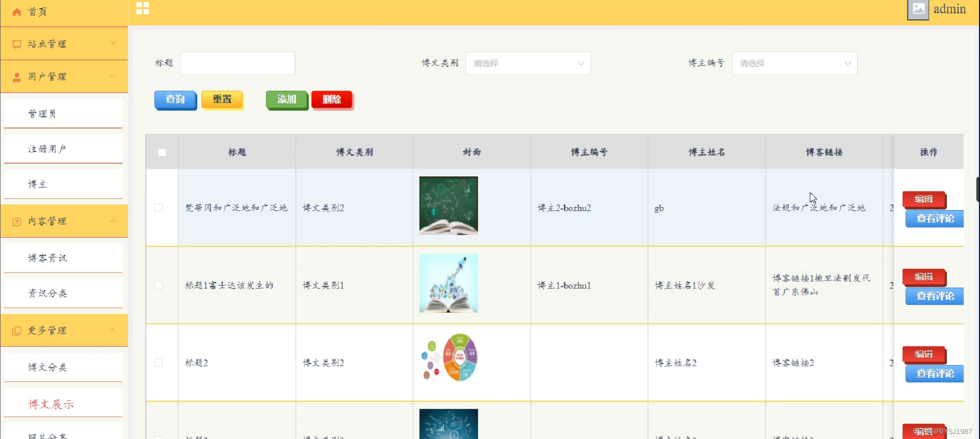Image resolution: width=980 pixels, height=439 pixels.
Task: Click 查看评论 for row 标题1富士达该发生的
Action: pyautogui.click(x=935, y=296)
